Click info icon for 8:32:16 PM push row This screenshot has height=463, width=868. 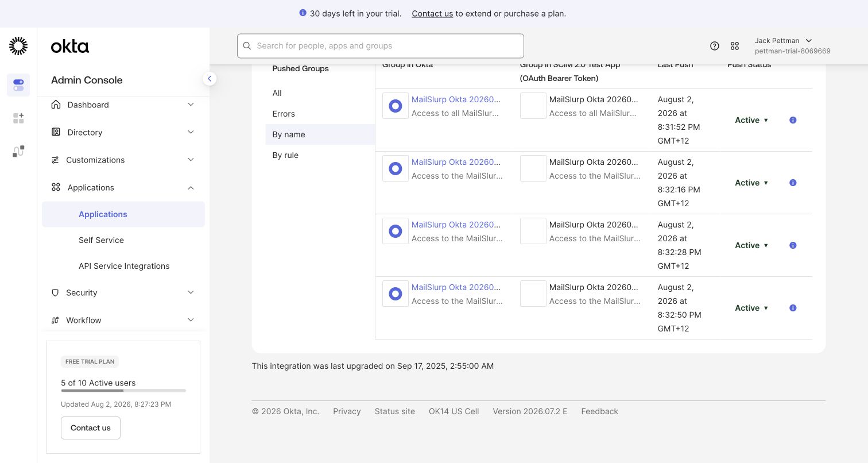793,183
